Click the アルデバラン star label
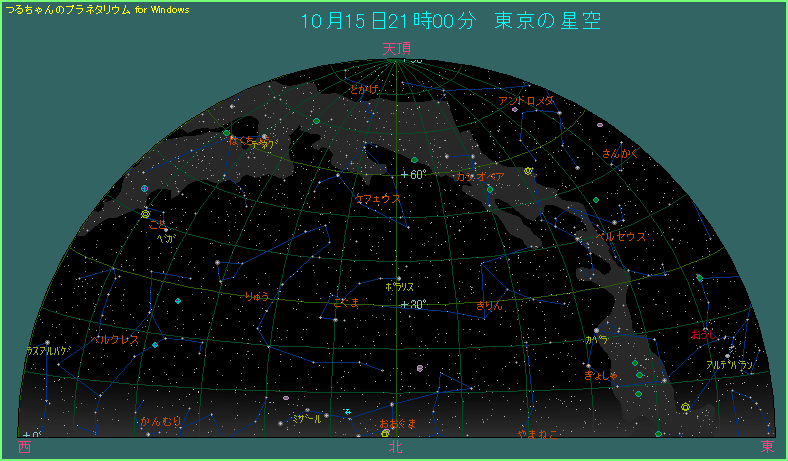The image size is (788, 461). point(729,365)
